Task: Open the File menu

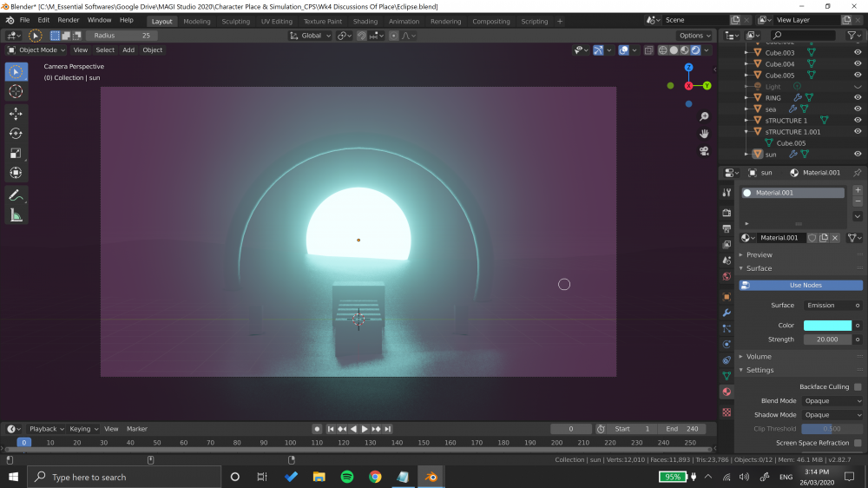Action: pos(24,20)
